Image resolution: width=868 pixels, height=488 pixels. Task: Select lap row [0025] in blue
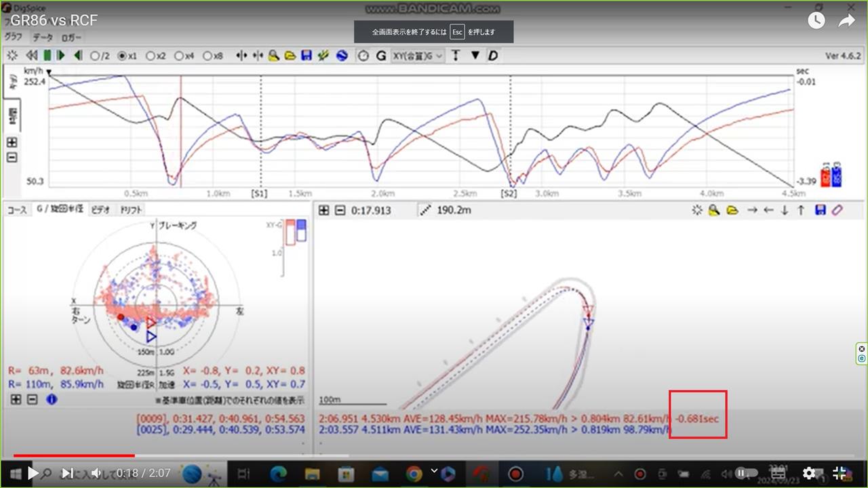click(x=220, y=430)
